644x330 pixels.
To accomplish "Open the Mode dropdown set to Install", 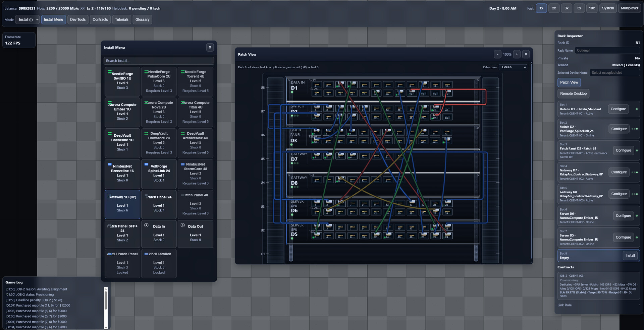I will 28,19.
